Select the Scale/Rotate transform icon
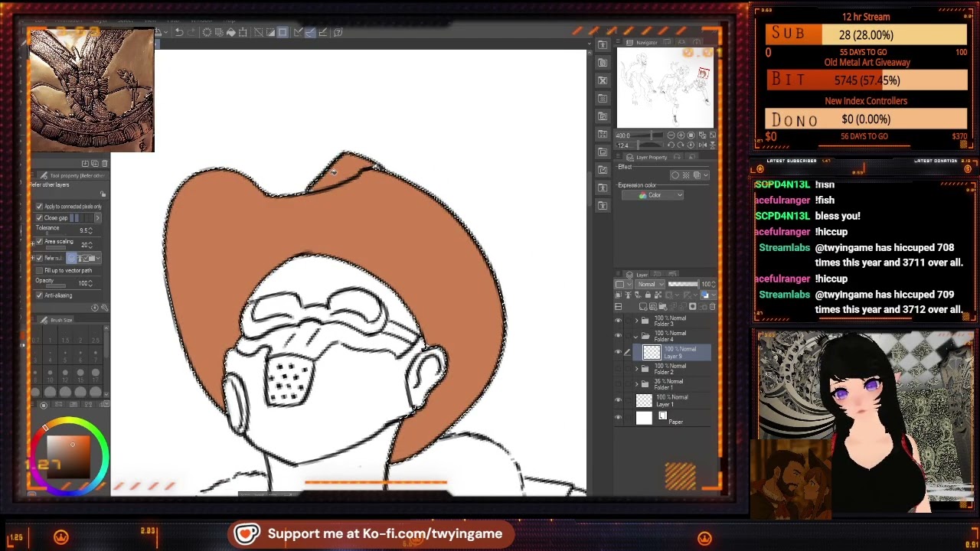Image resolution: width=980 pixels, height=551 pixels. pyautogui.click(x=243, y=32)
